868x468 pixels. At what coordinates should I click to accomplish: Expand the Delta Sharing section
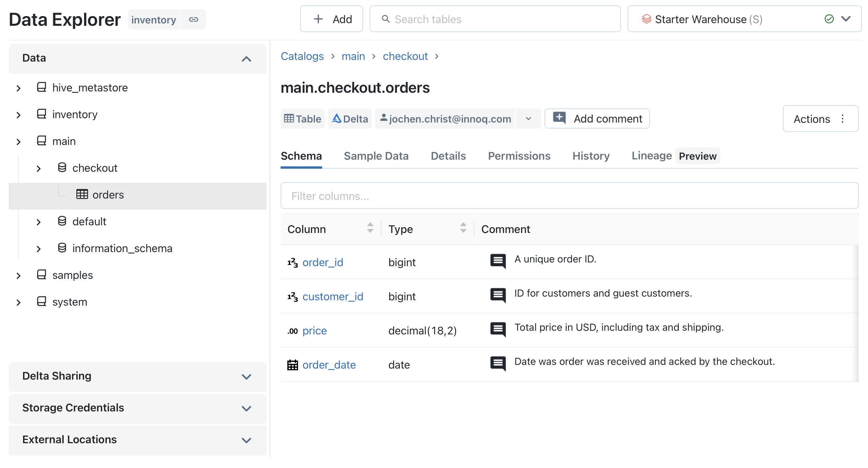[x=246, y=376]
